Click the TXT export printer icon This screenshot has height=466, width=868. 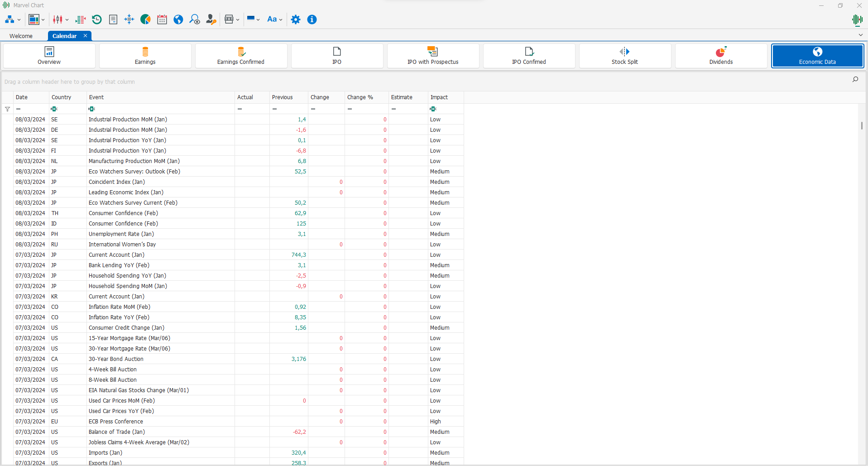coord(229,19)
